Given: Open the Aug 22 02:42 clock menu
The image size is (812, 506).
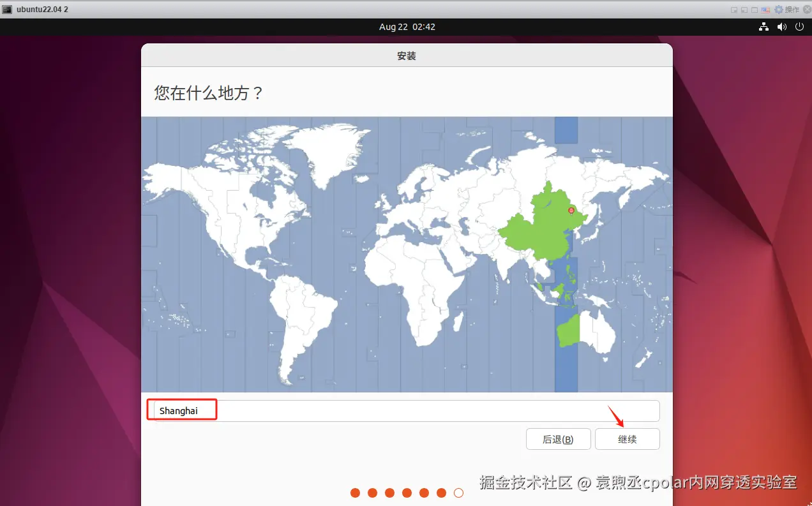Looking at the screenshot, I should tap(407, 27).
